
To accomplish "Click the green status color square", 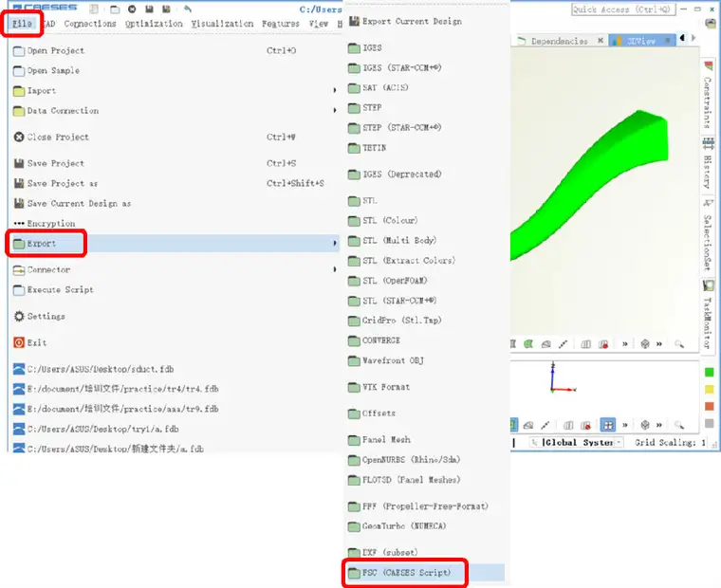I will (709, 373).
